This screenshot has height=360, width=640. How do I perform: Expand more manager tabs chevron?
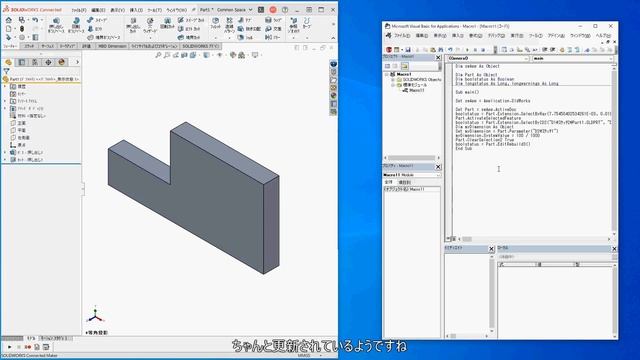(x=77, y=62)
